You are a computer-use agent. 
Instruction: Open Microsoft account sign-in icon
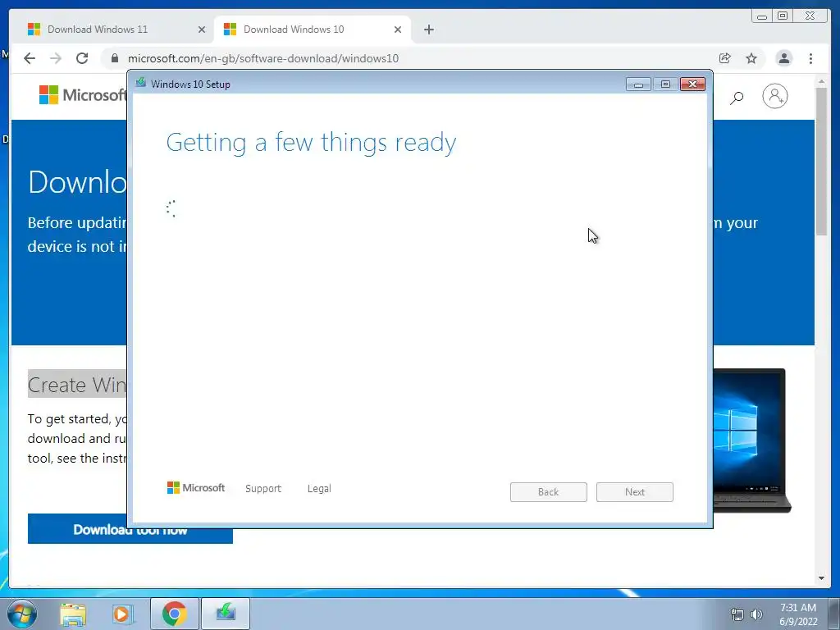click(x=774, y=97)
